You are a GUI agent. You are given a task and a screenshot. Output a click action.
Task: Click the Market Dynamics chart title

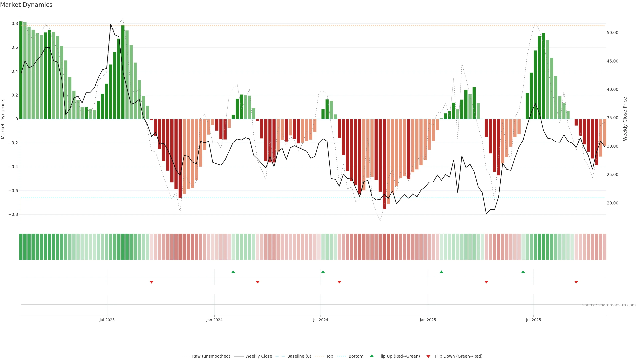[26, 5]
